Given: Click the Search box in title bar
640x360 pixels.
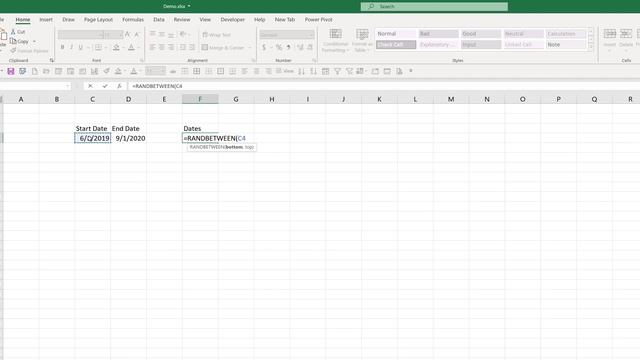Looking at the screenshot, I should pos(434,7).
